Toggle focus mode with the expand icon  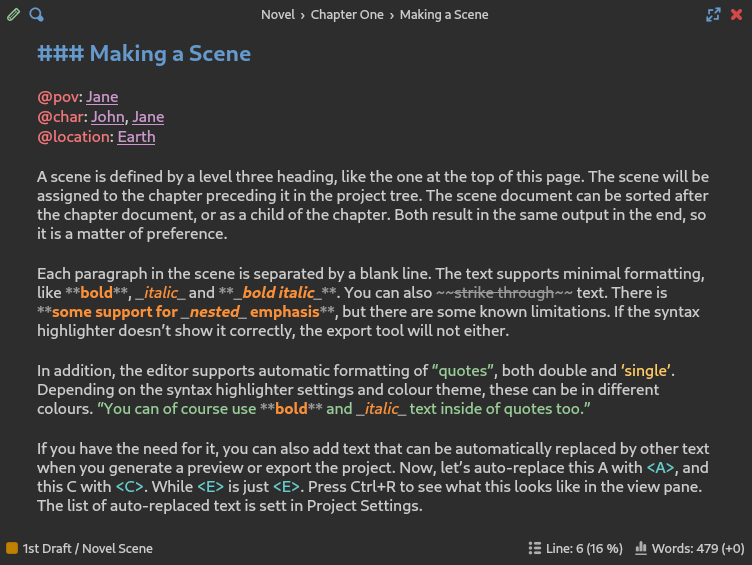point(713,14)
